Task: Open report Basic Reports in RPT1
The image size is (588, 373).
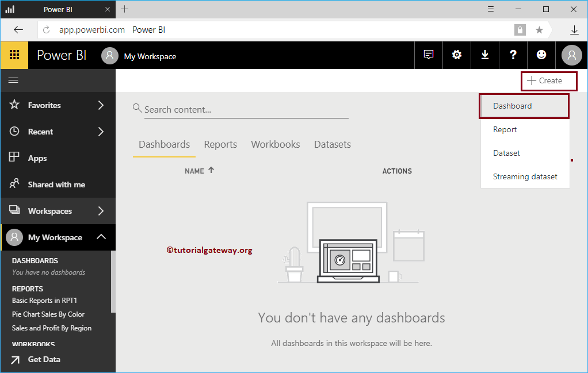Action: pos(45,301)
